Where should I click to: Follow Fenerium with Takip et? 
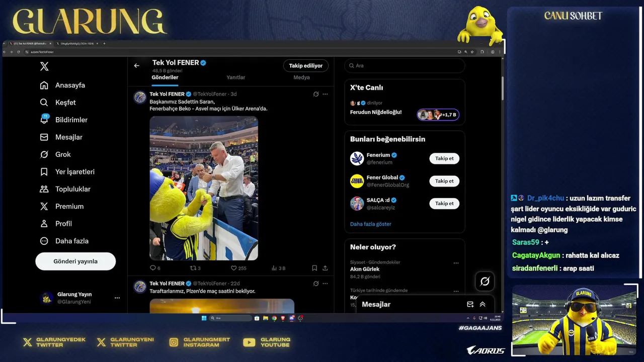444,158
